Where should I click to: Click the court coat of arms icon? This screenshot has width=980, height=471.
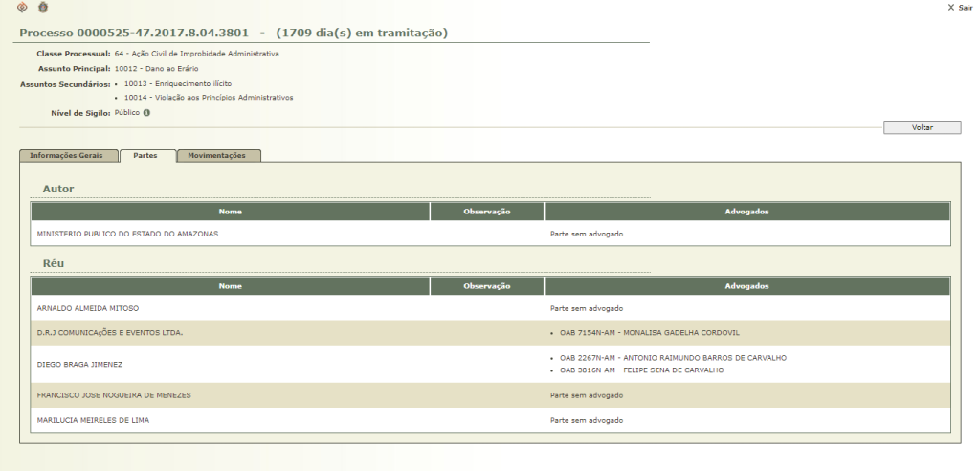coord(42,8)
